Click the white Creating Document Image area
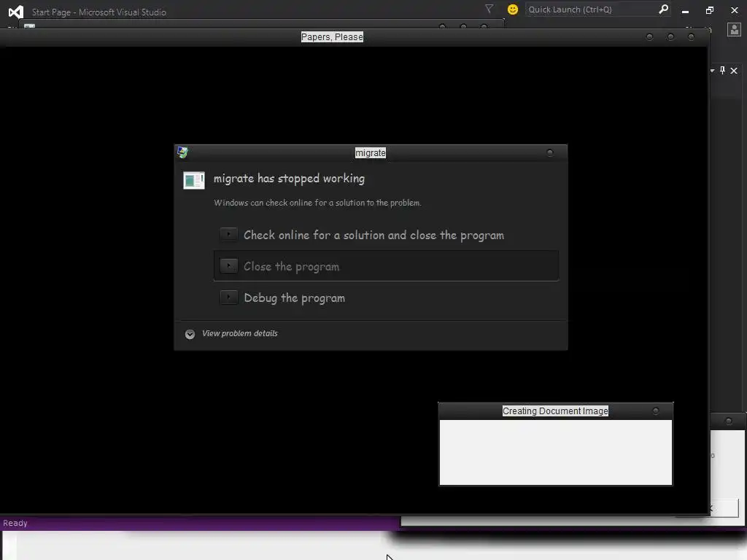 [x=555, y=452]
